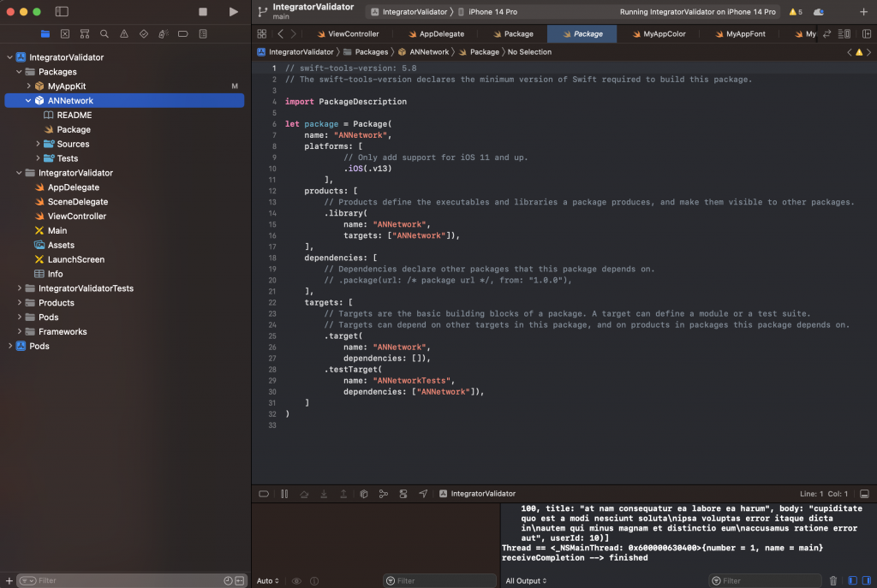Toggle the navigator sidebar
The height and width of the screenshot is (588, 877).
[62, 12]
